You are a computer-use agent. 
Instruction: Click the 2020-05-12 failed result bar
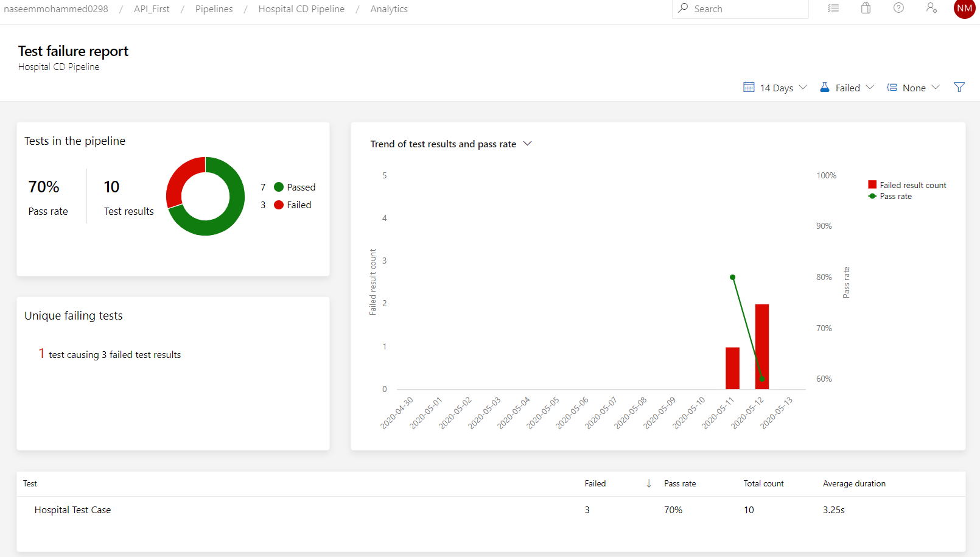(762, 346)
